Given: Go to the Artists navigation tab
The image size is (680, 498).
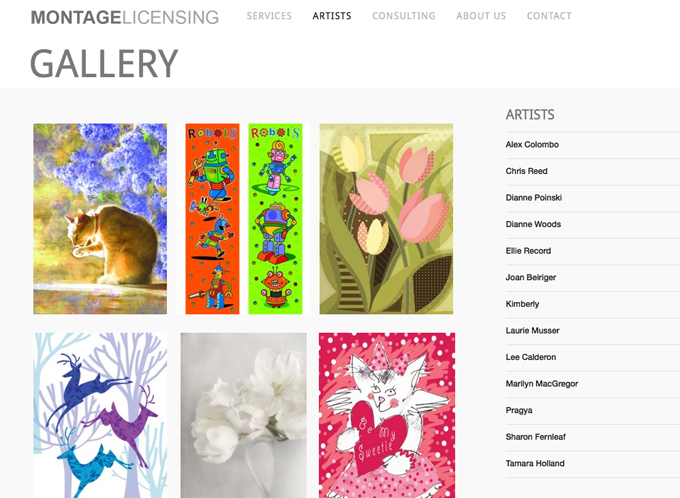Looking at the screenshot, I should pyautogui.click(x=332, y=16).
